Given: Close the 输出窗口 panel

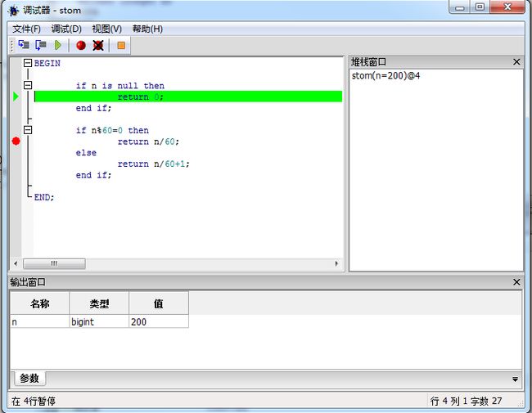Looking at the screenshot, I should click(516, 282).
